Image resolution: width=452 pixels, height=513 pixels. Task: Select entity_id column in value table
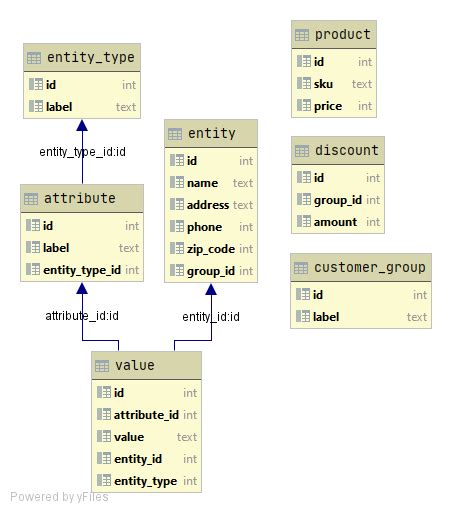click(138, 459)
